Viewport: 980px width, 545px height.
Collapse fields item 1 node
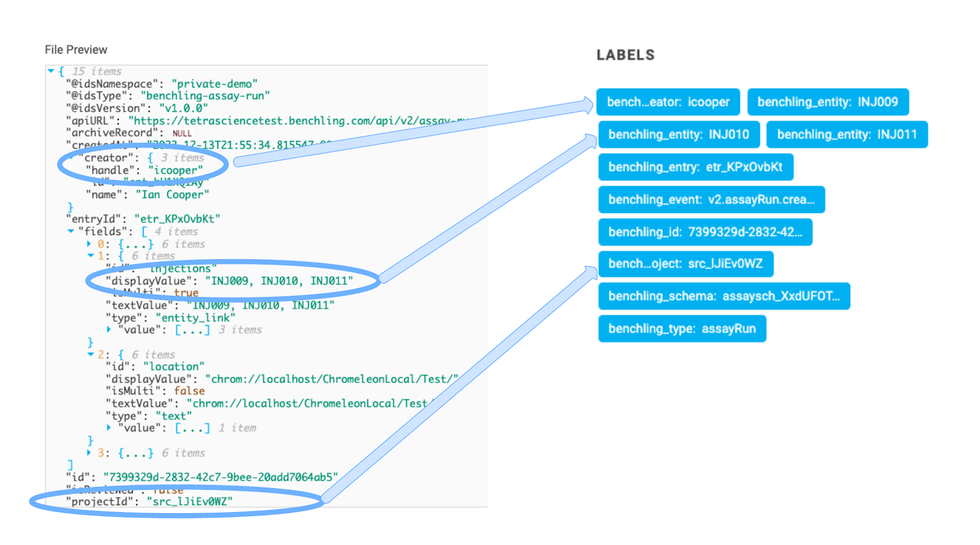point(91,256)
